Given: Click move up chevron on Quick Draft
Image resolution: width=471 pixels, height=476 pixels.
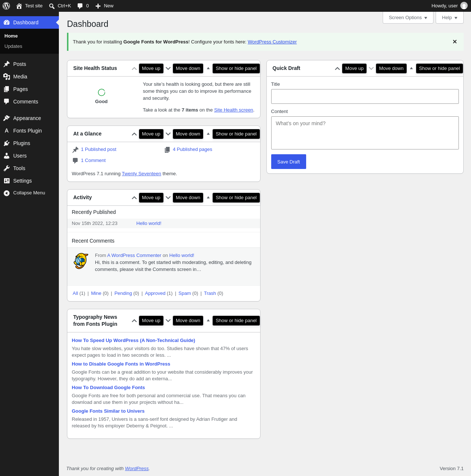Looking at the screenshot, I should pos(337,68).
